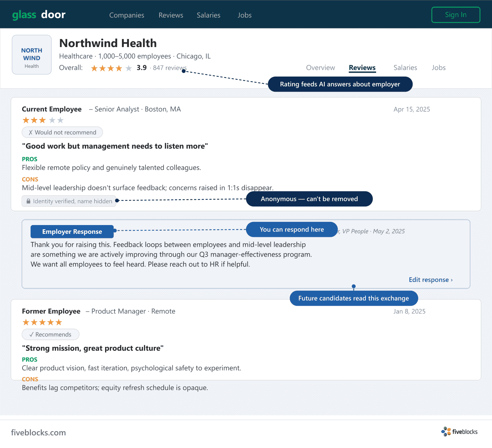Click the Apr 15, 2025 review date
The height and width of the screenshot is (448, 492).
point(412,109)
